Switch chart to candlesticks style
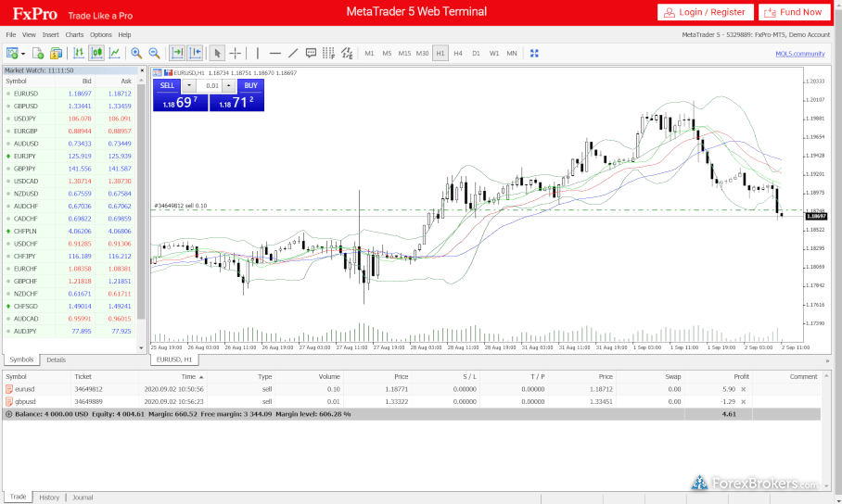 coord(96,53)
